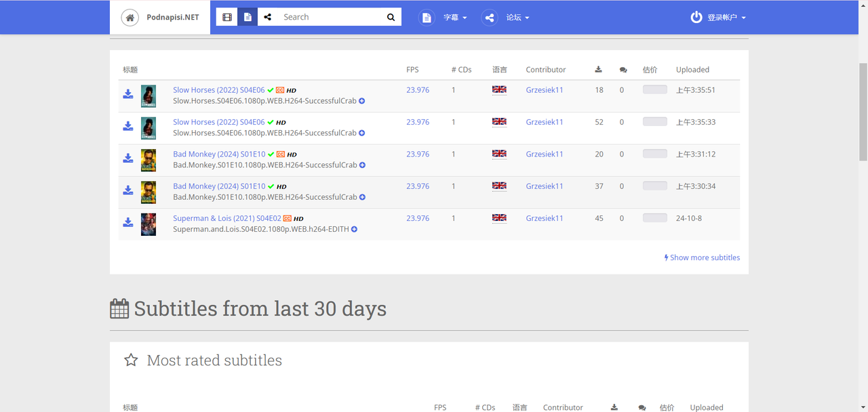Viewport: 868px width, 412px height.
Task: Click the power icon next to 登录帐户
Action: tap(696, 18)
